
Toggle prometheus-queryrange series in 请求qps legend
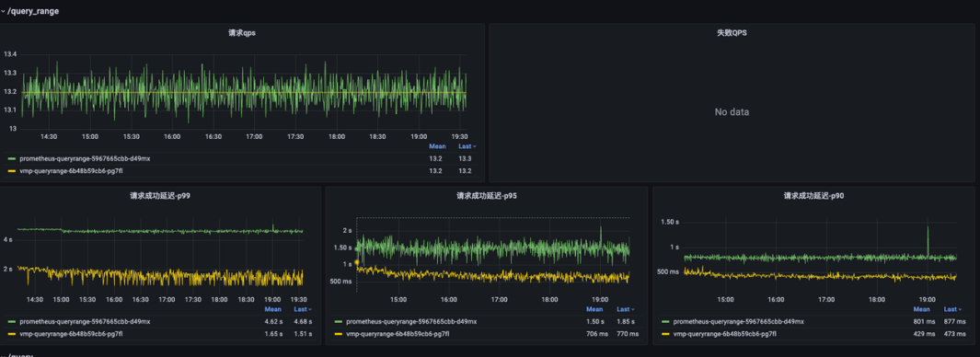85,159
